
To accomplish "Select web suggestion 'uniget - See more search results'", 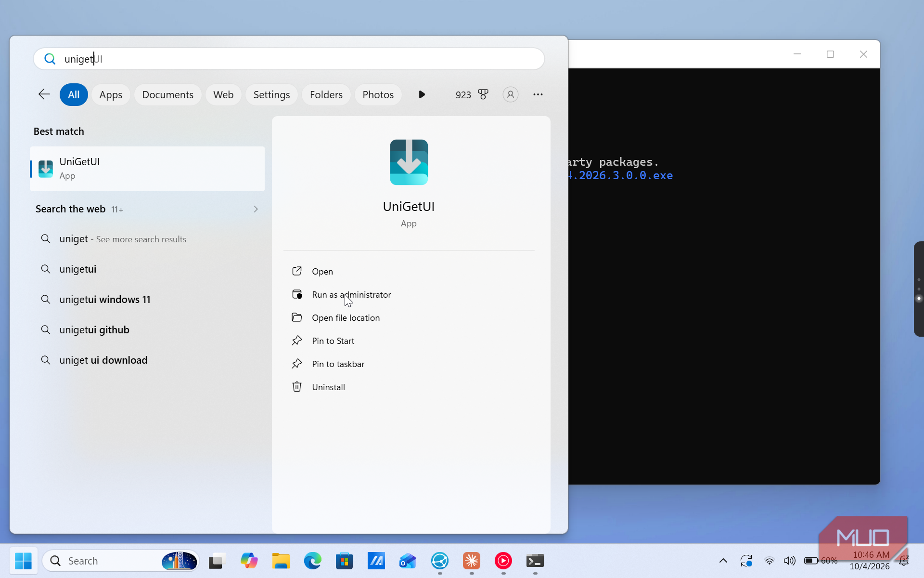I will pyautogui.click(x=147, y=239).
